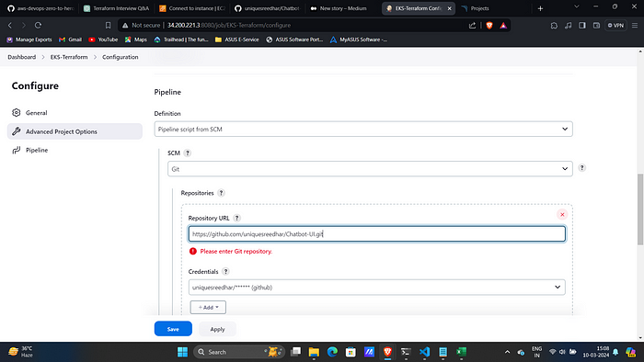Select General in Configure sidebar
This screenshot has width=644, height=362.
75,113
